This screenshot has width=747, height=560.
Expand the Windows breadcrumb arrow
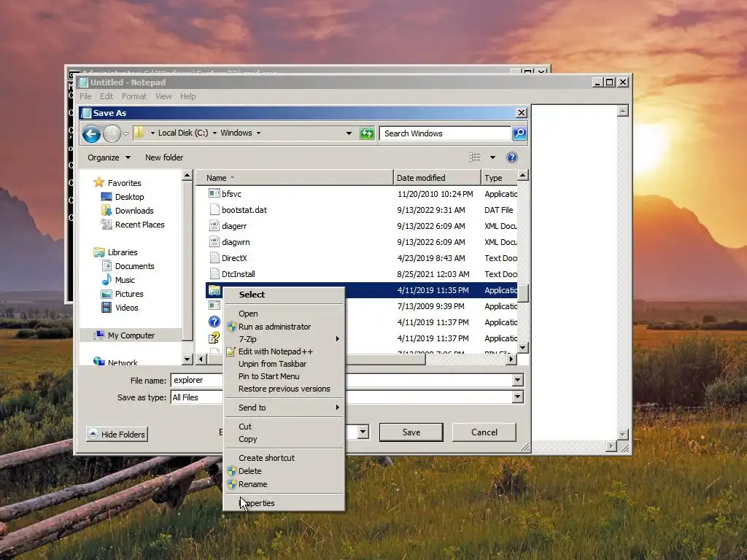(258, 133)
